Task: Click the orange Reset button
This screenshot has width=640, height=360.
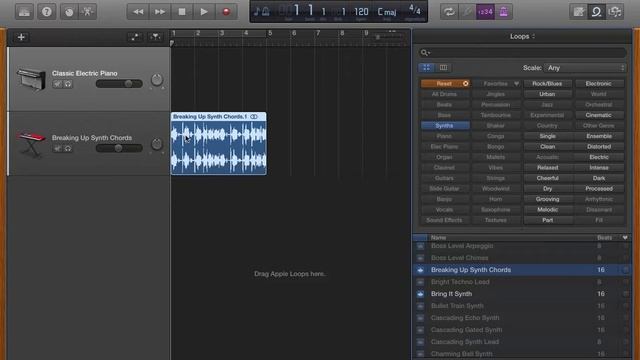Action: (445, 84)
